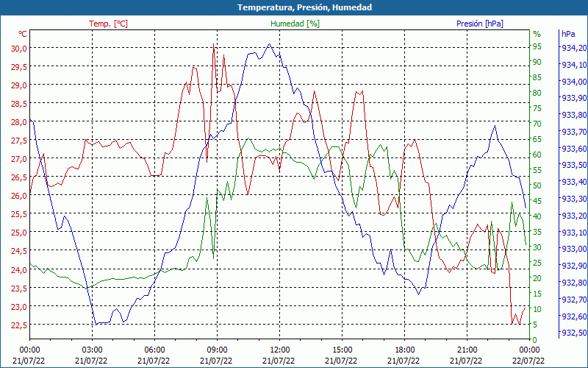The width and height of the screenshot is (588, 368).
Task: Click the 70 humidity axis value
Action: click(x=537, y=124)
